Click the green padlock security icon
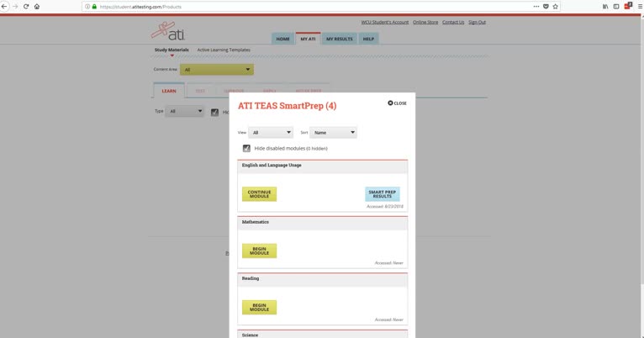The width and height of the screenshot is (644, 338). (94, 7)
